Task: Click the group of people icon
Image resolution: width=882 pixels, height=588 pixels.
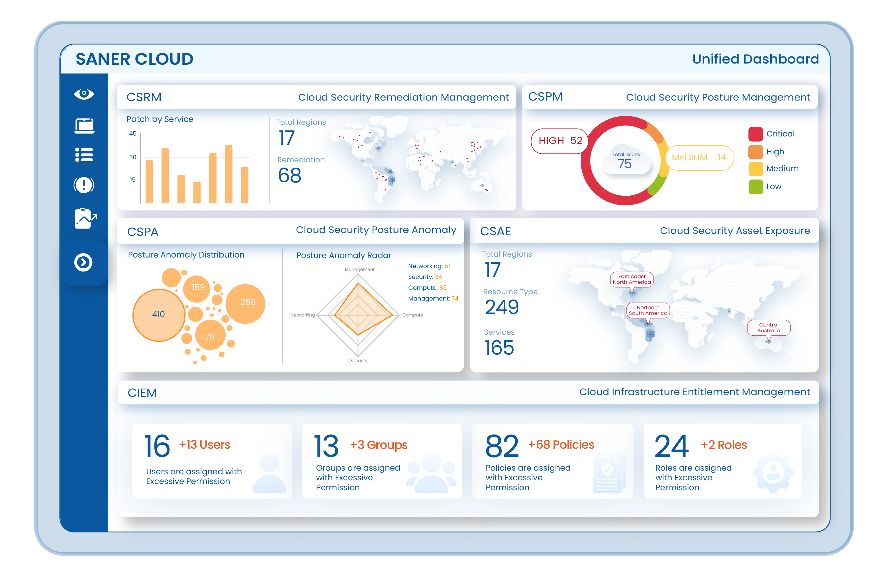Action: click(431, 473)
